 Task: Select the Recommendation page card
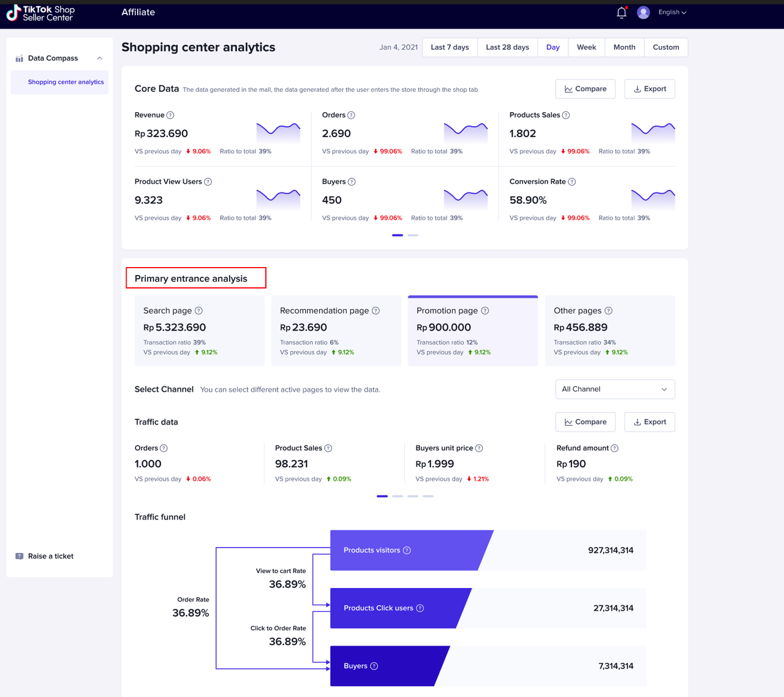(x=336, y=331)
